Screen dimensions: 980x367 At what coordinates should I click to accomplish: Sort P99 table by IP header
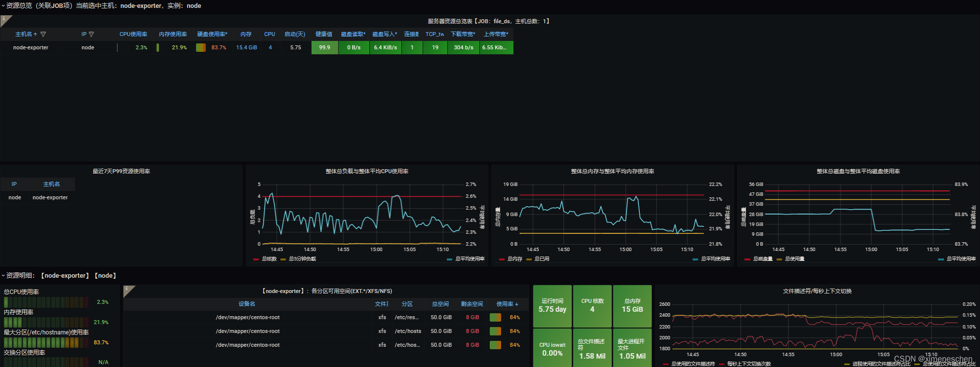point(14,184)
